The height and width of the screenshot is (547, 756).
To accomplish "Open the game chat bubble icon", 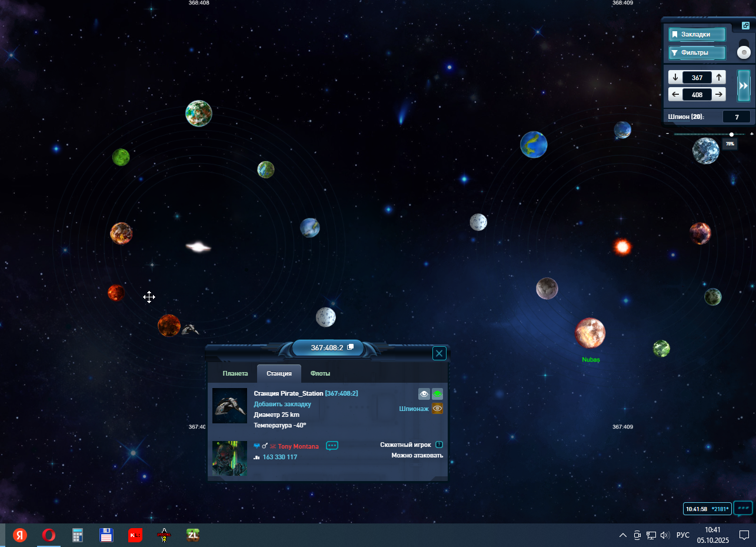I will point(743,508).
